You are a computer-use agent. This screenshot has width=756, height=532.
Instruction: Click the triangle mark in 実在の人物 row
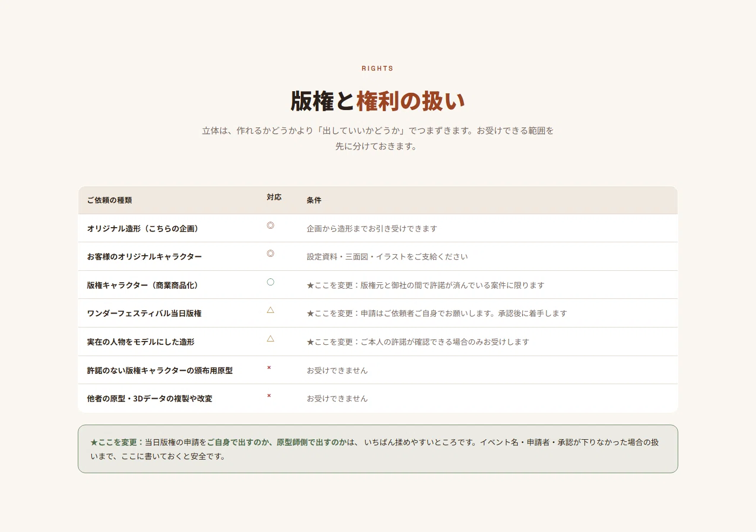point(271,339)
